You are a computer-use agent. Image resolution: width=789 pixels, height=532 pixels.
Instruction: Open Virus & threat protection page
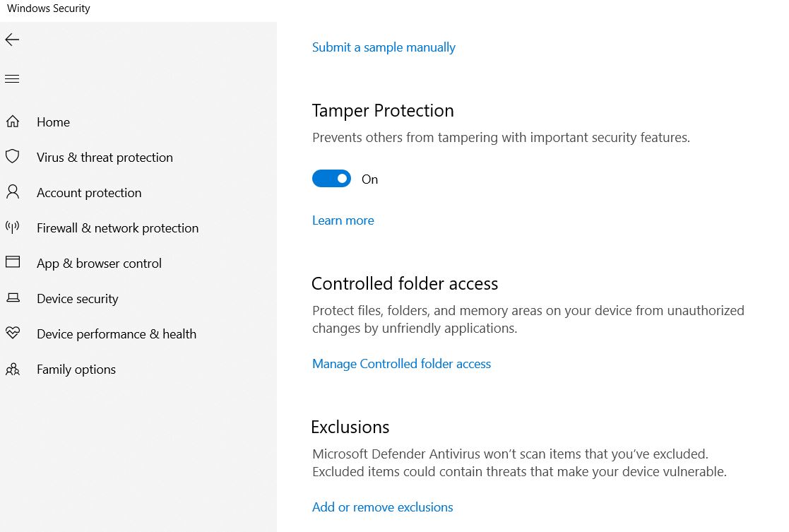click(105, 158)
